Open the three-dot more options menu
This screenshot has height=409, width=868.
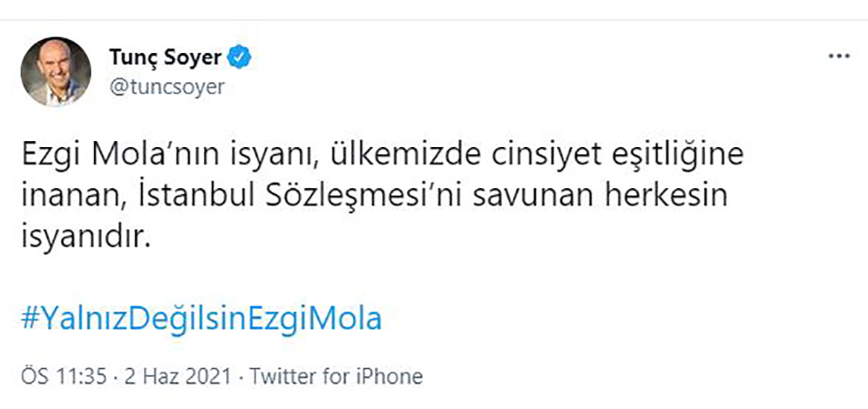pos(839,56)
